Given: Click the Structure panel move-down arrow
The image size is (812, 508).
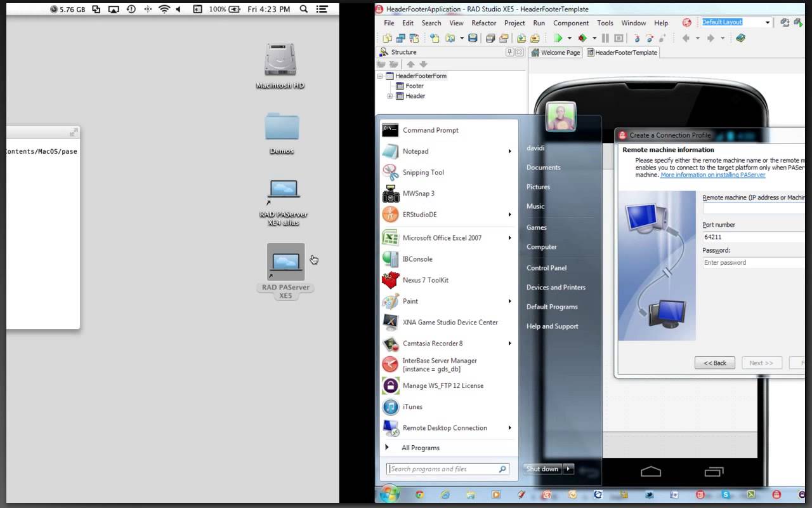Looking at the screenshot, I should tap(423, 64).
